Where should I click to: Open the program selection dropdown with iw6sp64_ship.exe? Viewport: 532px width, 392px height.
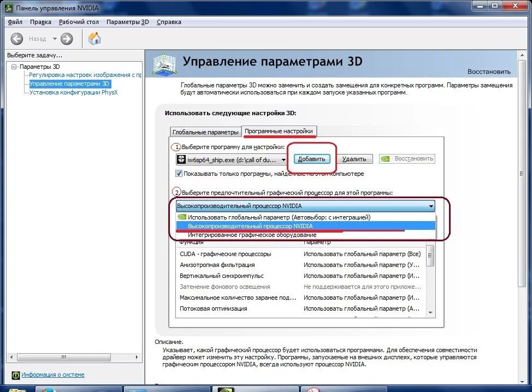pos(232,159)
